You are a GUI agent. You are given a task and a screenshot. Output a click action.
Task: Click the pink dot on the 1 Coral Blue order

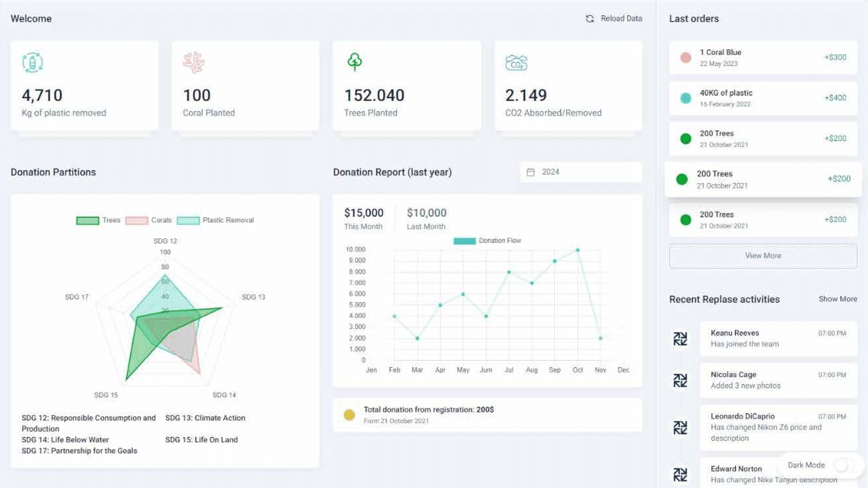tap(685, 58)
